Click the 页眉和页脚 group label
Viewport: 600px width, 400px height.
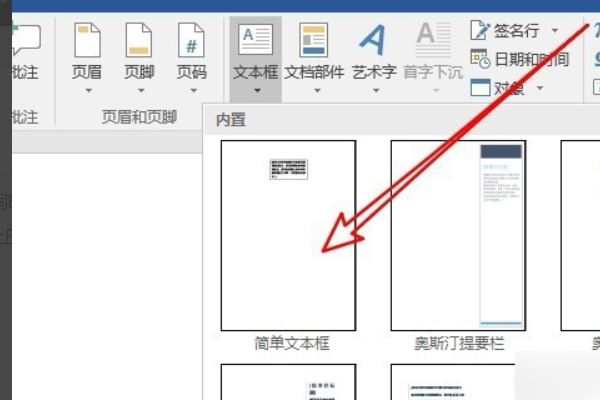[139, 117]
